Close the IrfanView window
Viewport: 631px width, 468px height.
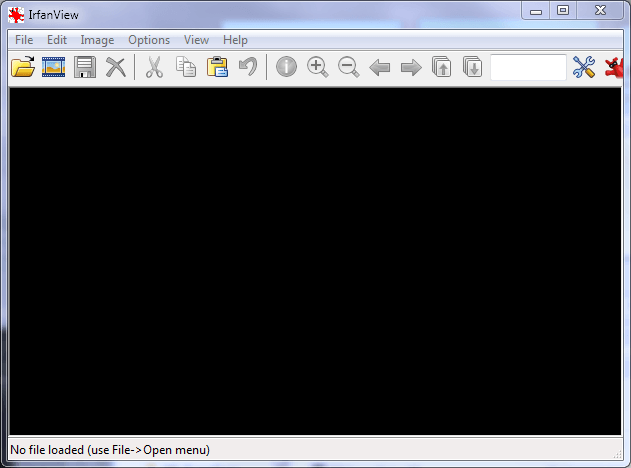click(x=600, y=10)
